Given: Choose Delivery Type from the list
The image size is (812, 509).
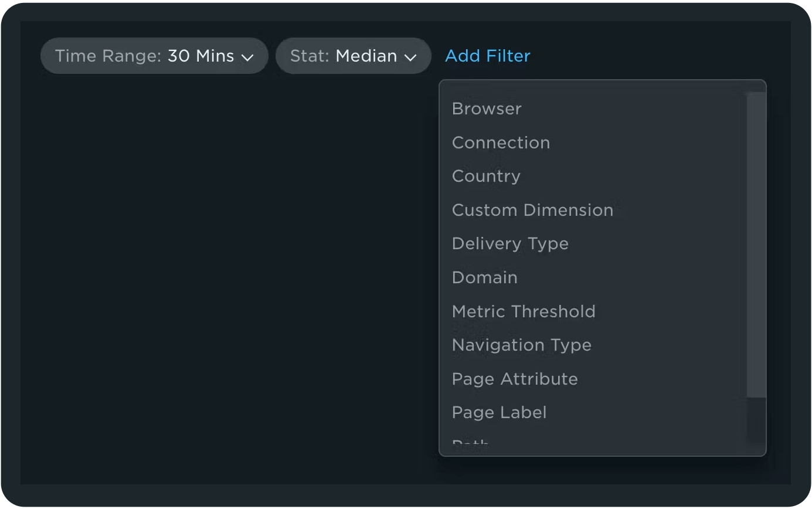Looking at the screenshot, I should [x=510, y=244].
